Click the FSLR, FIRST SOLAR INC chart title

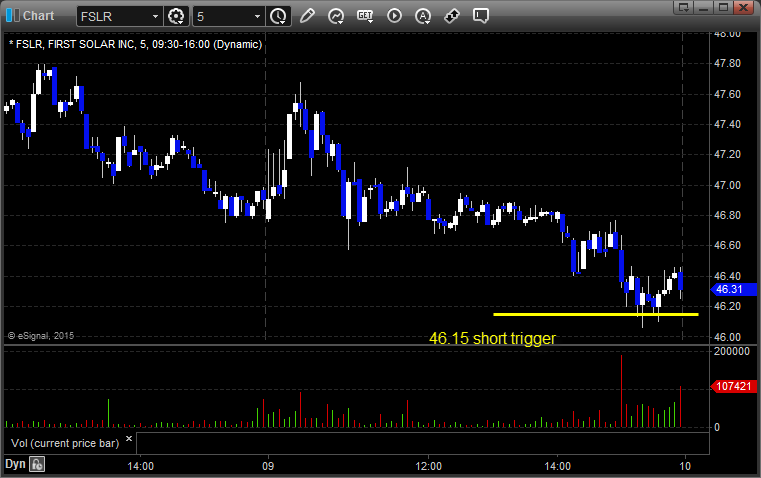(135, 44)
